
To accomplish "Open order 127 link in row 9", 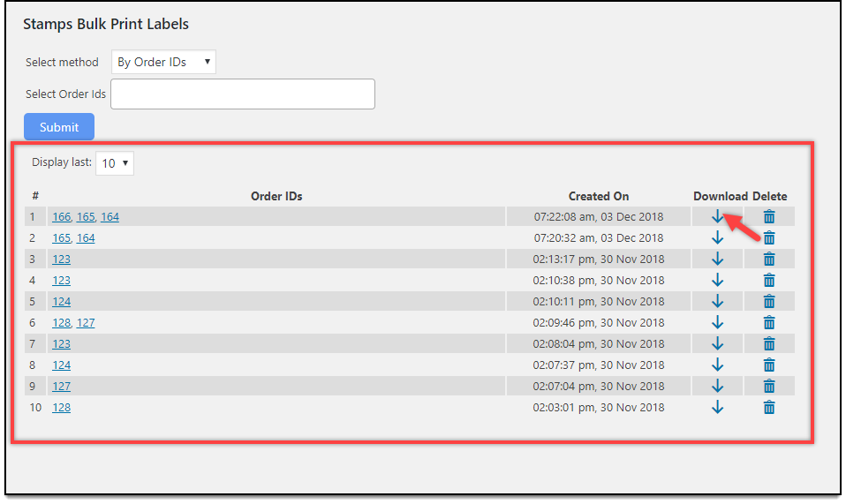I will pyautogui.click(x=62, y=387).
